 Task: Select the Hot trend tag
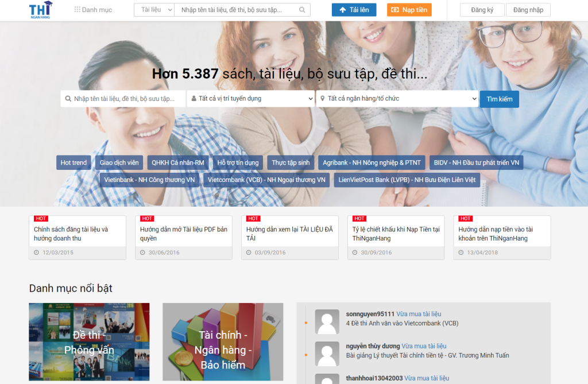coord(73,162)
